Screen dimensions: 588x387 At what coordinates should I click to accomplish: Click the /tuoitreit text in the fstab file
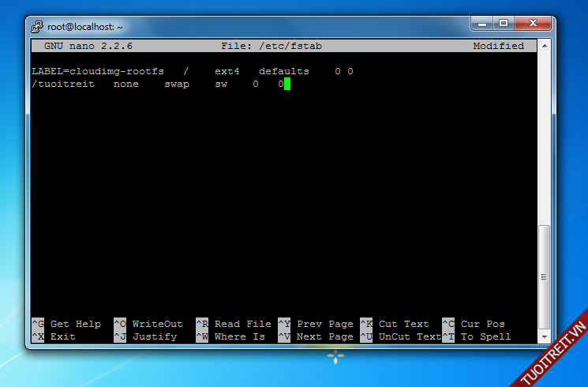[63, 84]
